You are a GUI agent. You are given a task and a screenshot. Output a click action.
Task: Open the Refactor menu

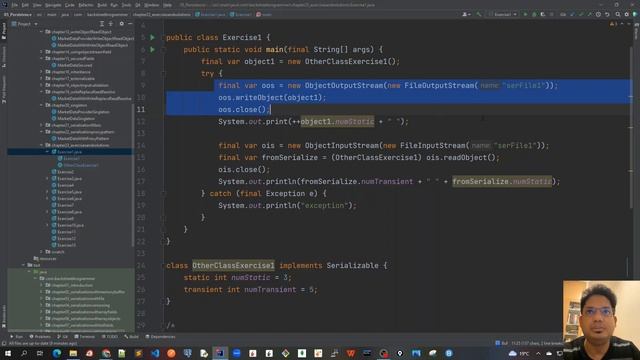coord(86,5)
